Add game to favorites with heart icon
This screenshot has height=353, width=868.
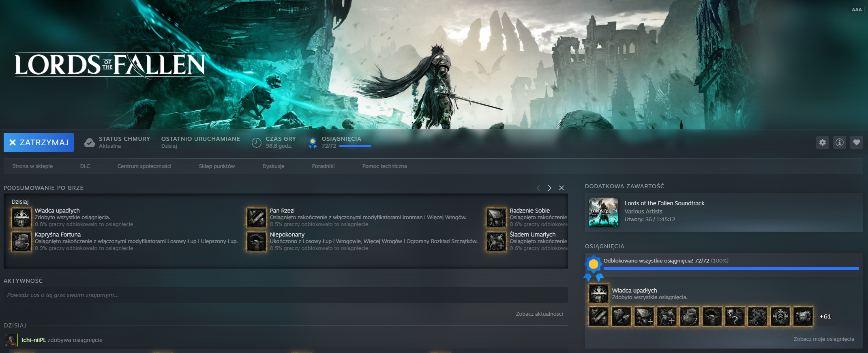856,142
